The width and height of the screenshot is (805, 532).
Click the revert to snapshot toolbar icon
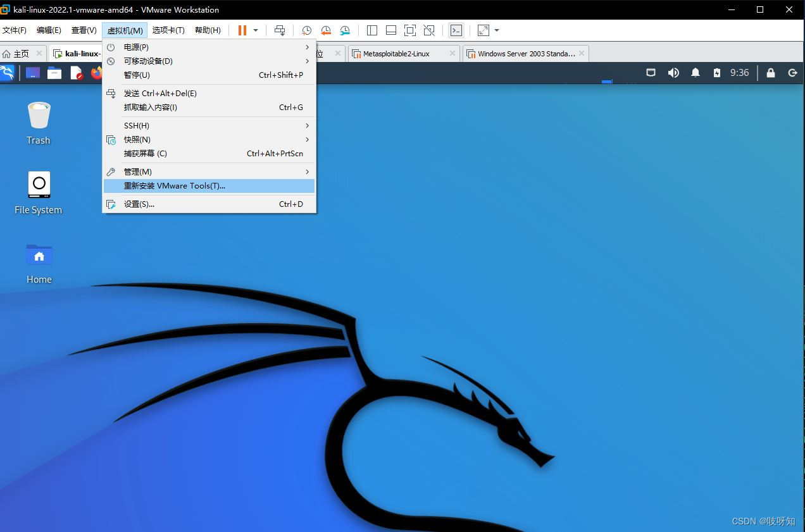[326, 30]
